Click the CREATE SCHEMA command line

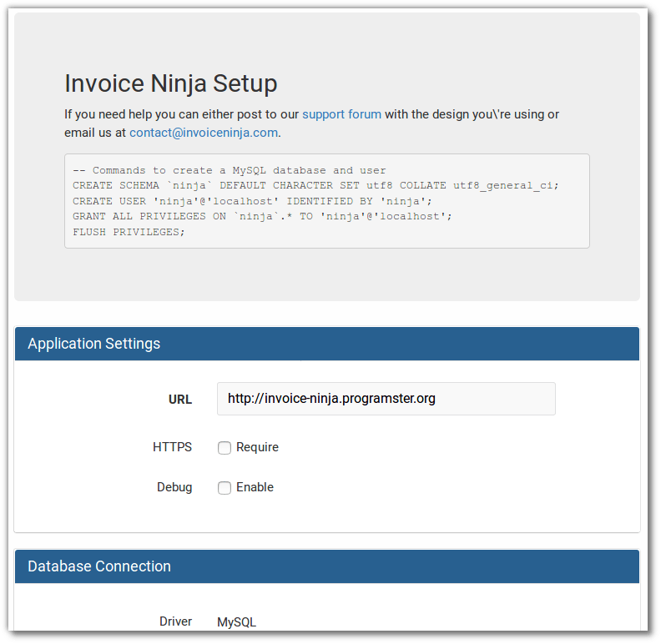pos(315,185)
